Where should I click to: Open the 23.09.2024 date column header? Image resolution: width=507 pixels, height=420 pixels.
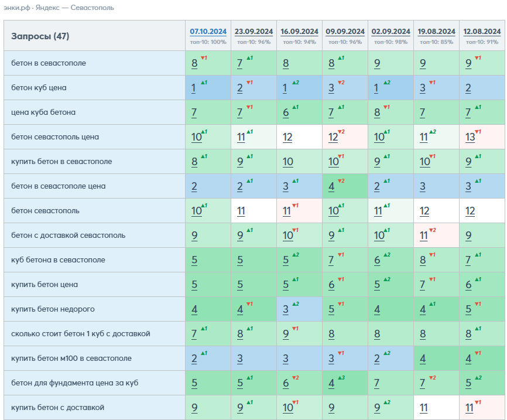253,32
